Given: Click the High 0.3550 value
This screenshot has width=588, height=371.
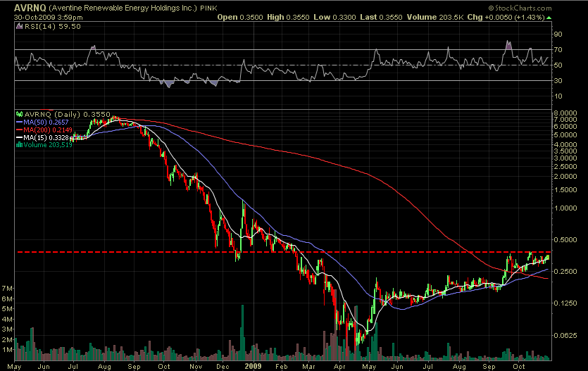Looking at the screenshot, I should point(288,17).
